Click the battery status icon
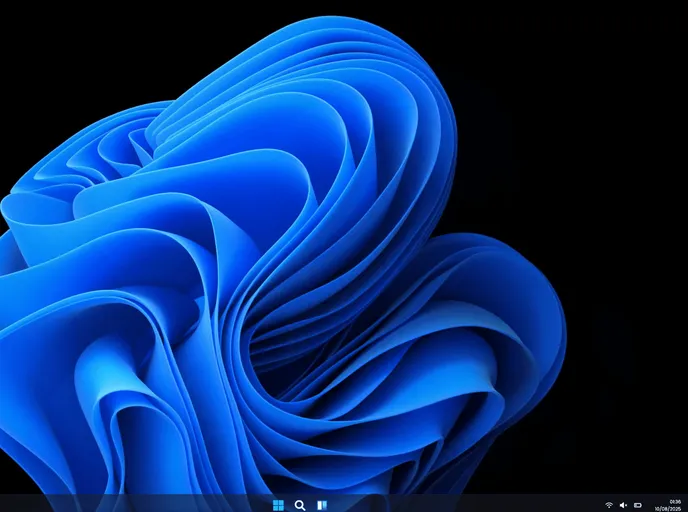The image size is (688, 512). 638,505
